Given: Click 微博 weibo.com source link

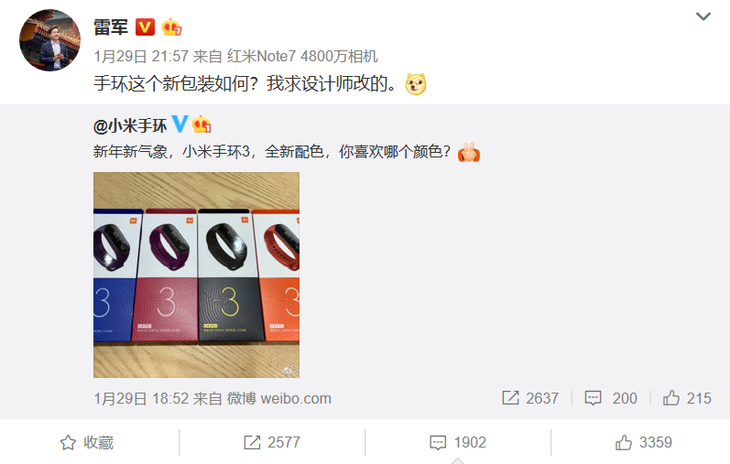Looking at the screenshot, I should pyautogui.click(x=279, y=398).
